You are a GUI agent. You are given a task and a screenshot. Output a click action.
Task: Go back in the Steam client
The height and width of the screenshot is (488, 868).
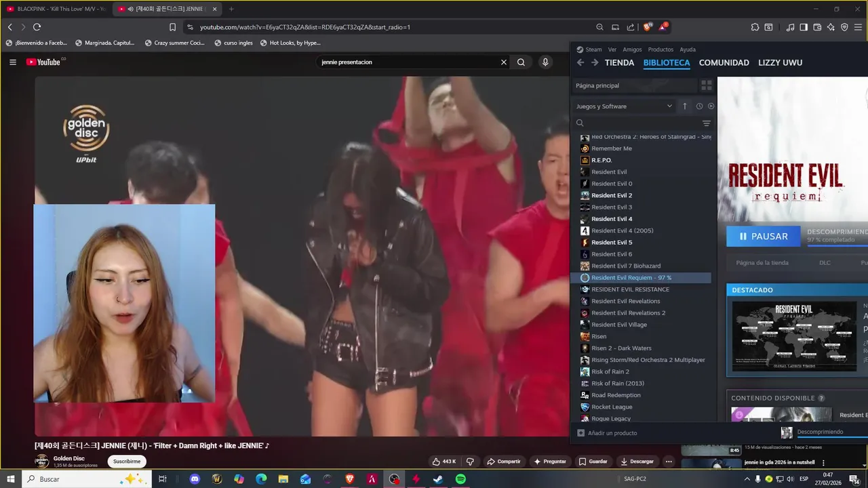tap(580, 62)
